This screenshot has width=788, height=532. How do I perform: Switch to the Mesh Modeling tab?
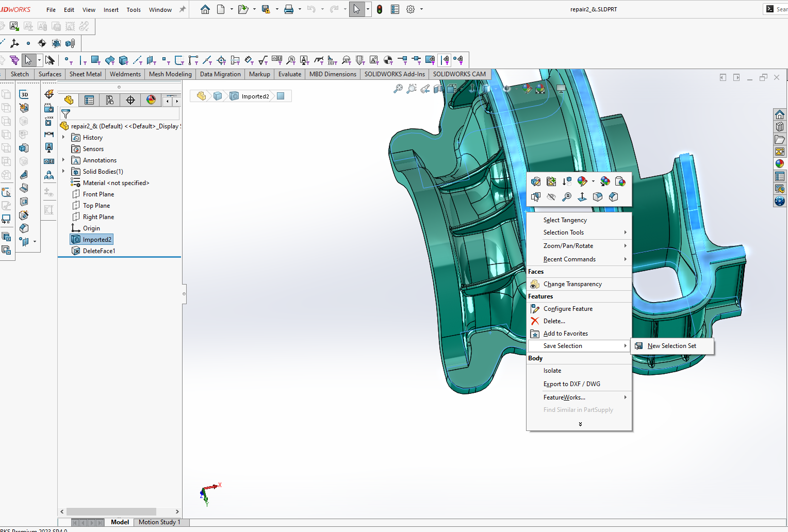pos(170,74)
